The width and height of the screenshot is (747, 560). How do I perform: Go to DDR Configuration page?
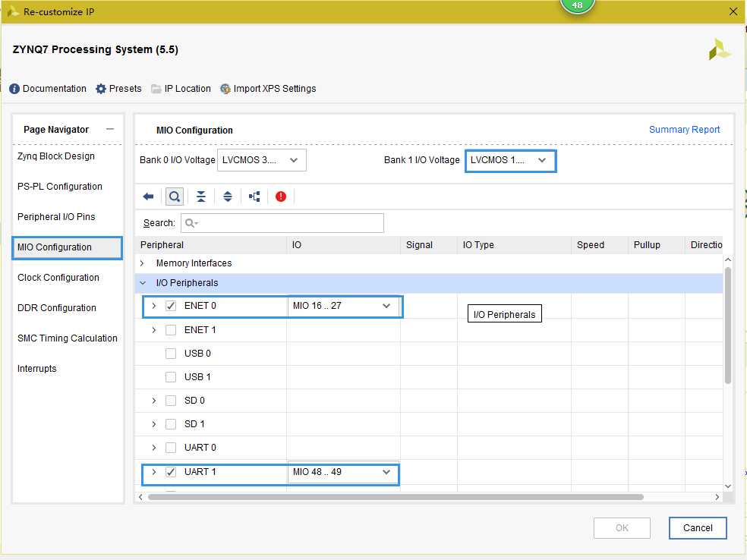[57, 308]
